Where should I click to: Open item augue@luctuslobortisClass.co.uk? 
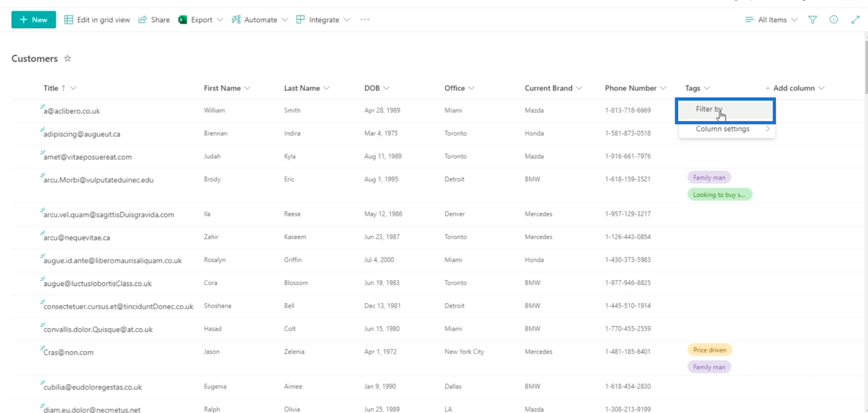pos(98,283)
